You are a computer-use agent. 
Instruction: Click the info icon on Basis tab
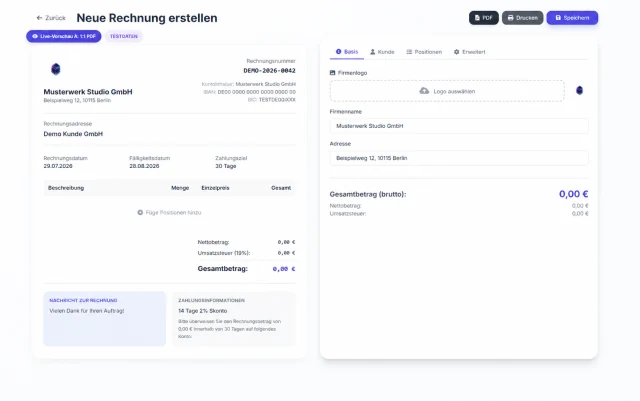(338, 51)
